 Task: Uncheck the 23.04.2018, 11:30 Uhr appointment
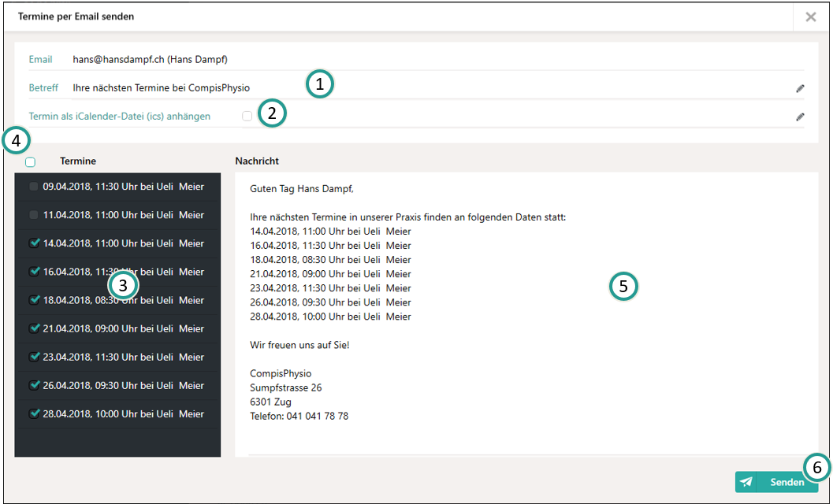(34, 357)
